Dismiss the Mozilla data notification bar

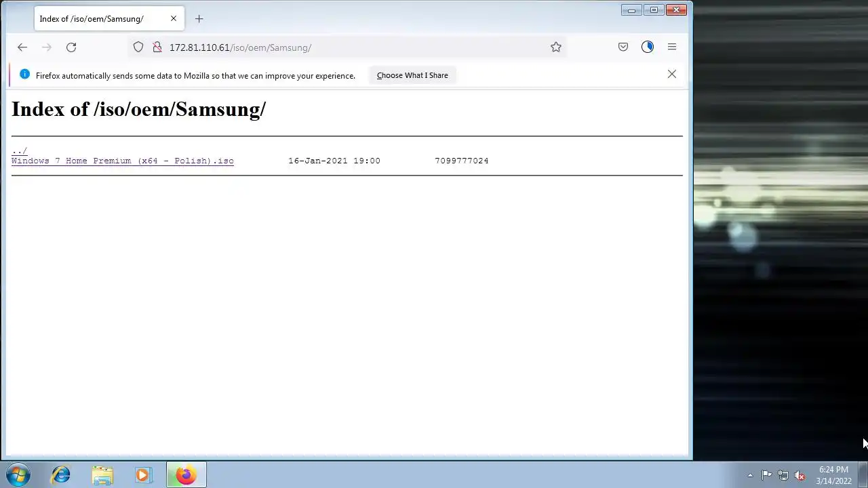[672, 75]
